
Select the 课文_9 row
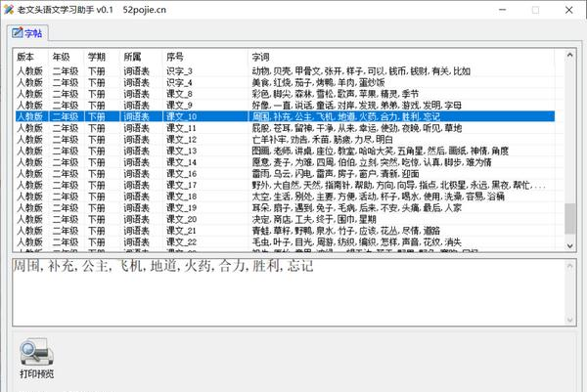(285, 106)
